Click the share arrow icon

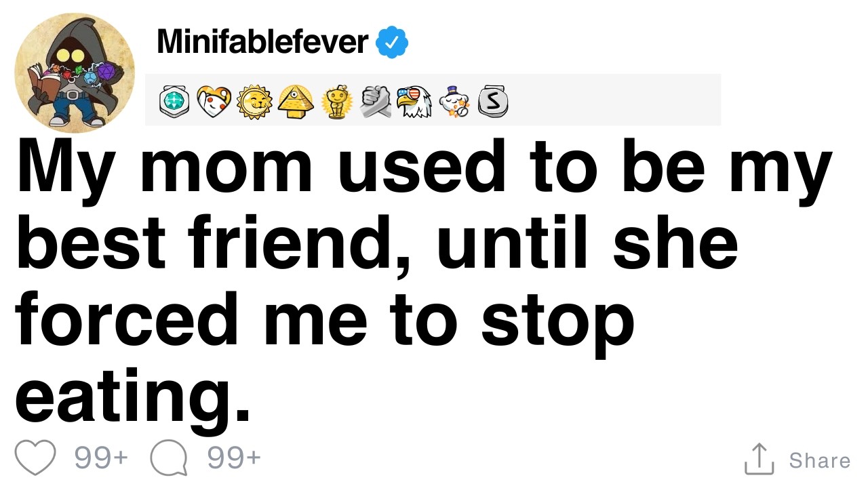[759, 459]
